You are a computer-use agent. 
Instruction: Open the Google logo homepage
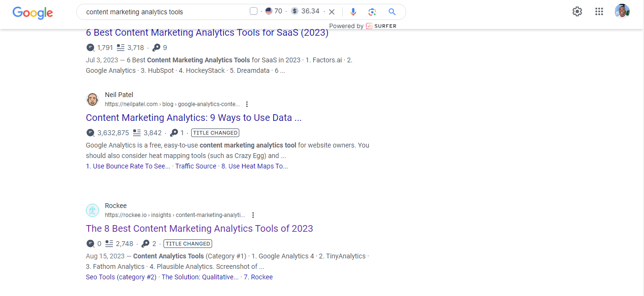coord(32,12)
